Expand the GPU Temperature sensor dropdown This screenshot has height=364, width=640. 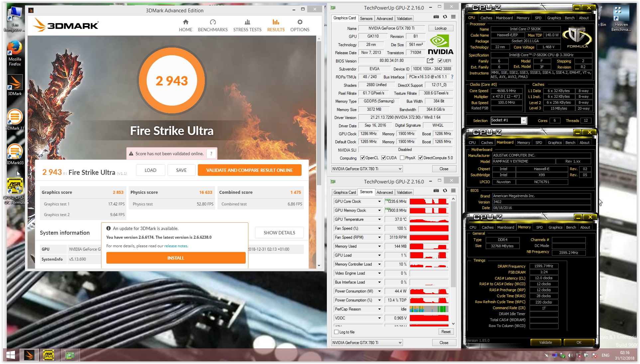click(379, 219)
